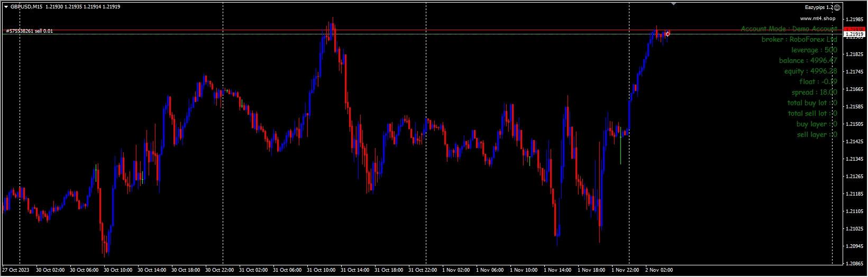Click the 1 Nov 22:00 time axis label
Image resolution: width=868 pixels, height=277 pixels.
(x=625, y=270)
